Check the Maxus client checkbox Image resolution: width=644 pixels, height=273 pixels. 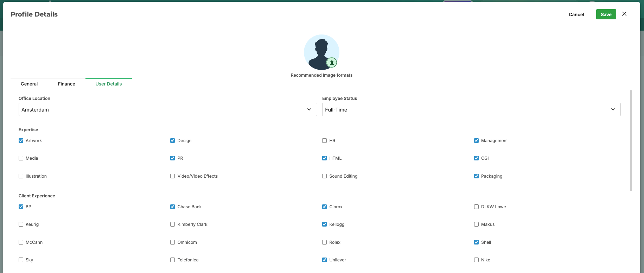[476, 224]
